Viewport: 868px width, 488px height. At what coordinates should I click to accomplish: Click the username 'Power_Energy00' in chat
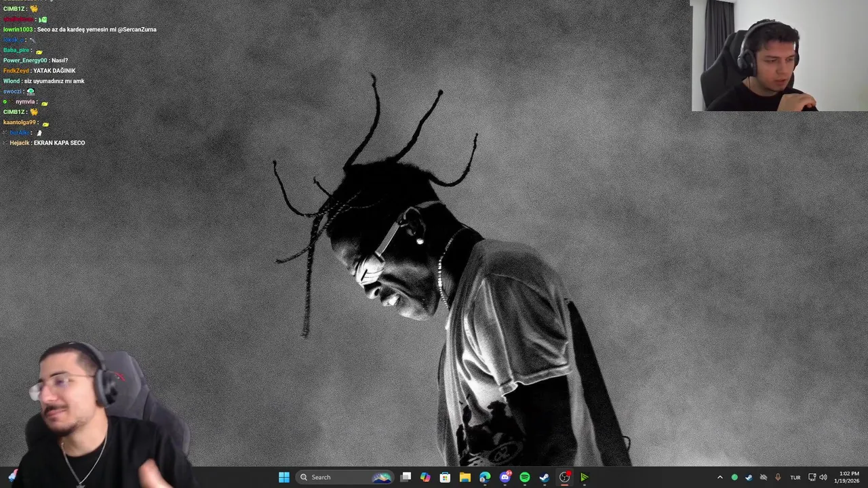click(25, 60)
